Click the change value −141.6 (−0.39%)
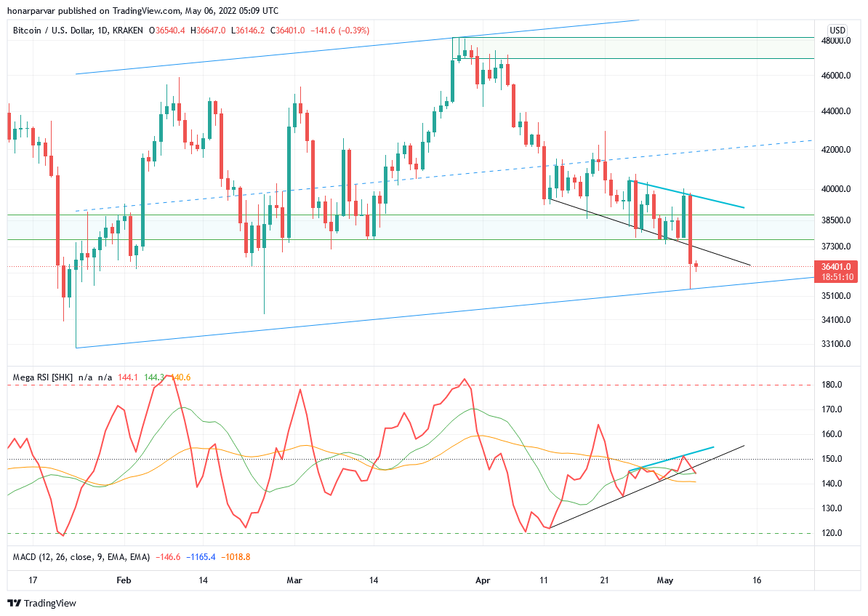This screenshot has height=616, width=868. tap(339, 31)
